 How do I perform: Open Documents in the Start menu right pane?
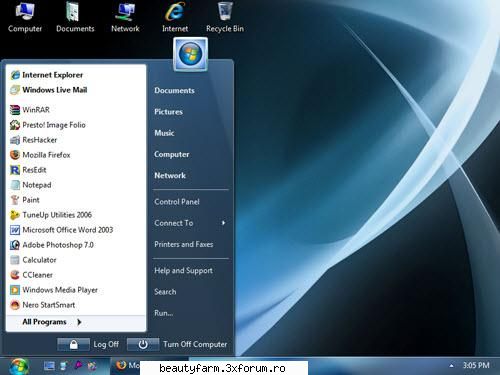coord(174,91)
